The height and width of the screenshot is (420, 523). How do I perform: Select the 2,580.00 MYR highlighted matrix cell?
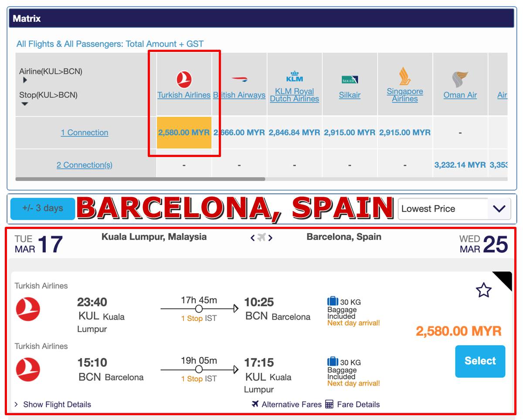point(184,133)
